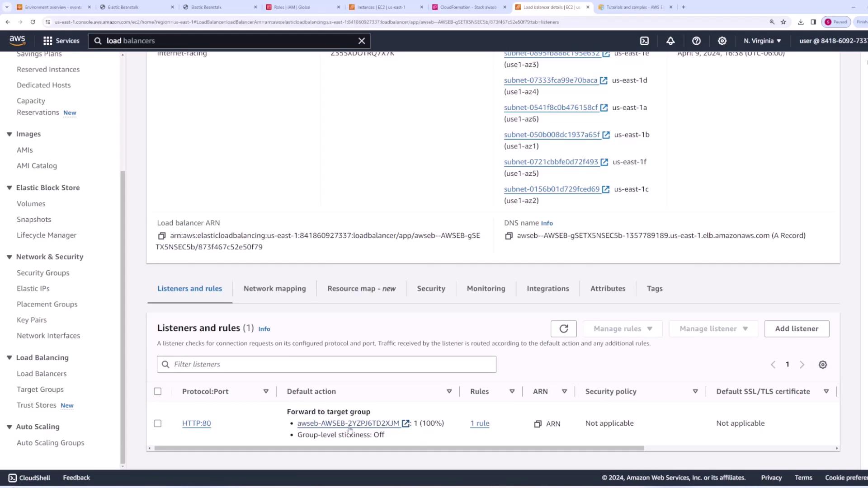
Task: Open the AWS services grid menu
Action: click(47, 41)
